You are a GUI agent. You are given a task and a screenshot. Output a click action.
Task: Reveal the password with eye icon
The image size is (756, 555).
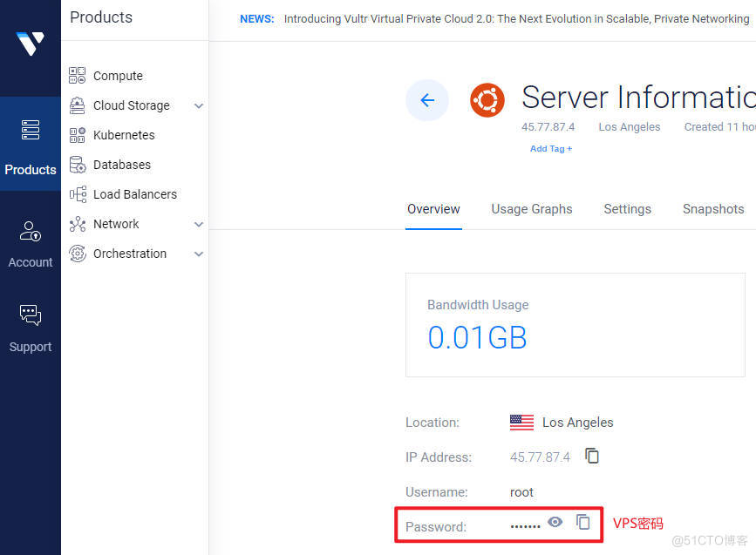pyautogui.click(x=555, y=522)
